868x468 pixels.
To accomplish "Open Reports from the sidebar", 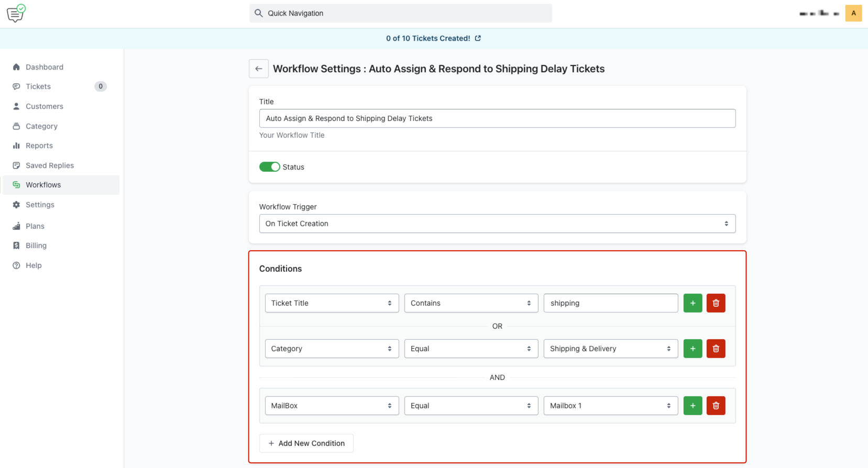I will click(39, 146).
